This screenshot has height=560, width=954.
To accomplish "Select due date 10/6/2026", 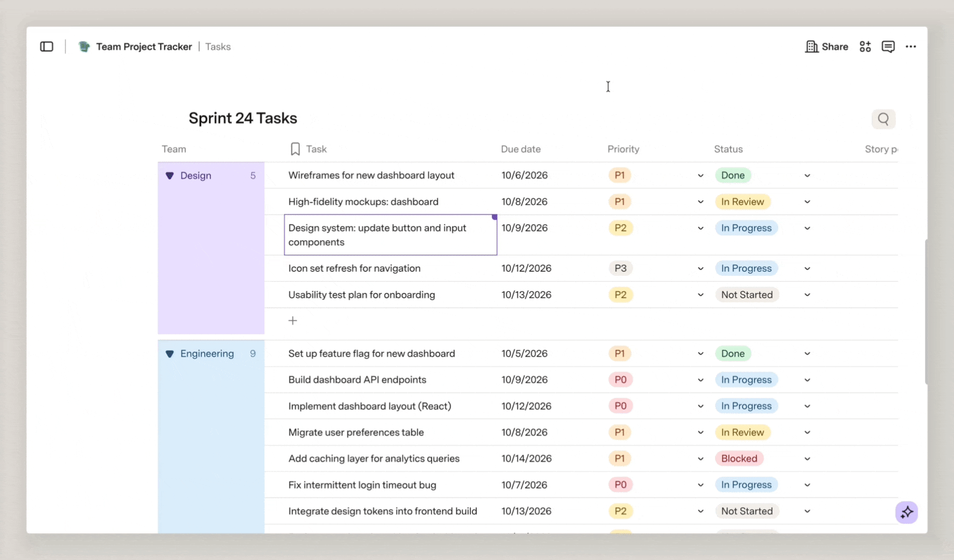I will [524, 175].
